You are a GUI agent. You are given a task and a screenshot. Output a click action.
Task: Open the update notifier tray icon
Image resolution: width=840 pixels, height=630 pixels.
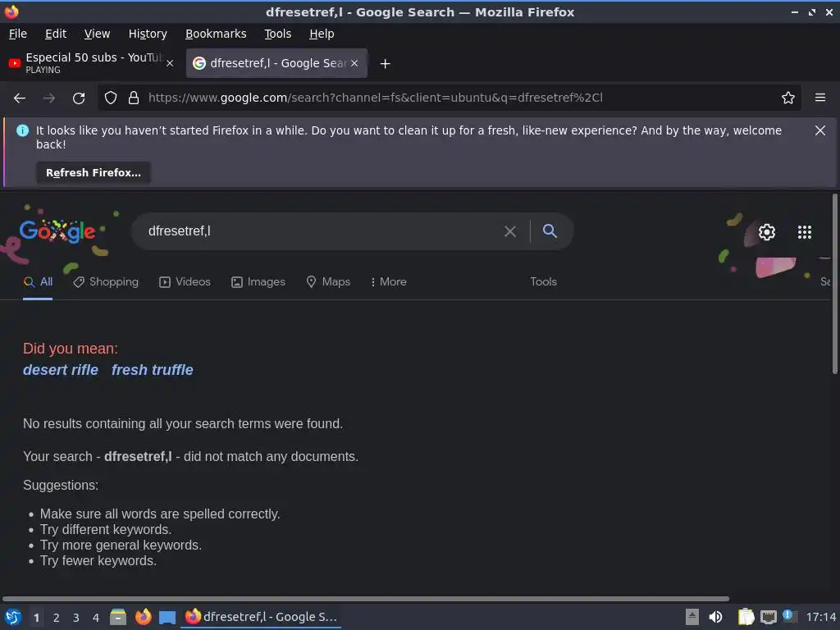(789, 616)
